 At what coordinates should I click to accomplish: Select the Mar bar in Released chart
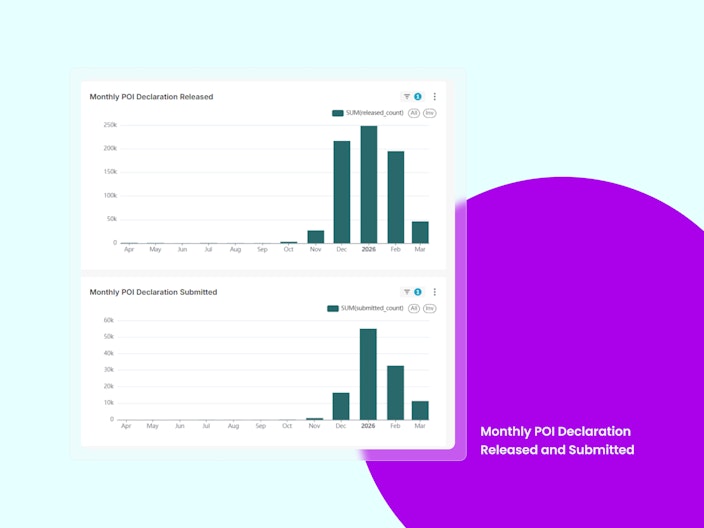[420, 232]
